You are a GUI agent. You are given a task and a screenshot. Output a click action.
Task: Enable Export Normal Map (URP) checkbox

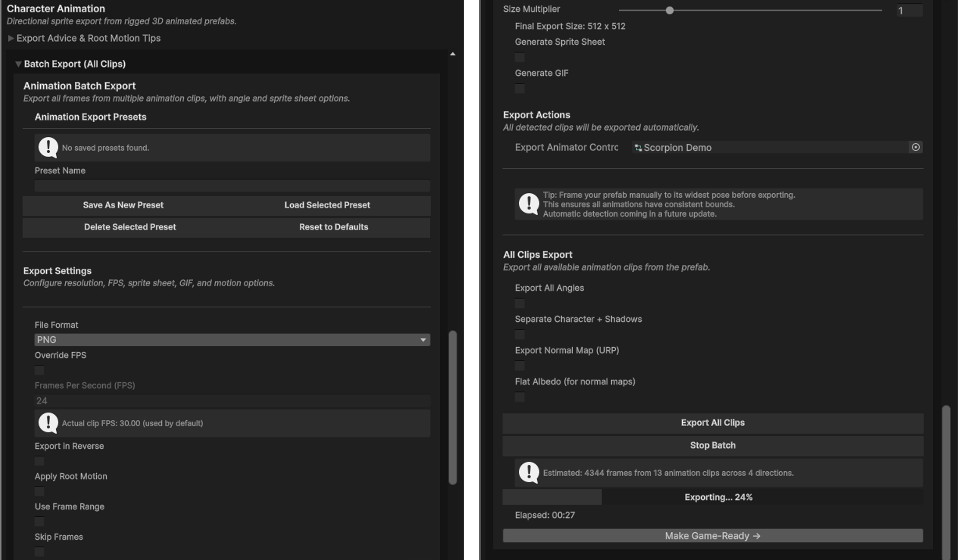[x=520, y=365]
